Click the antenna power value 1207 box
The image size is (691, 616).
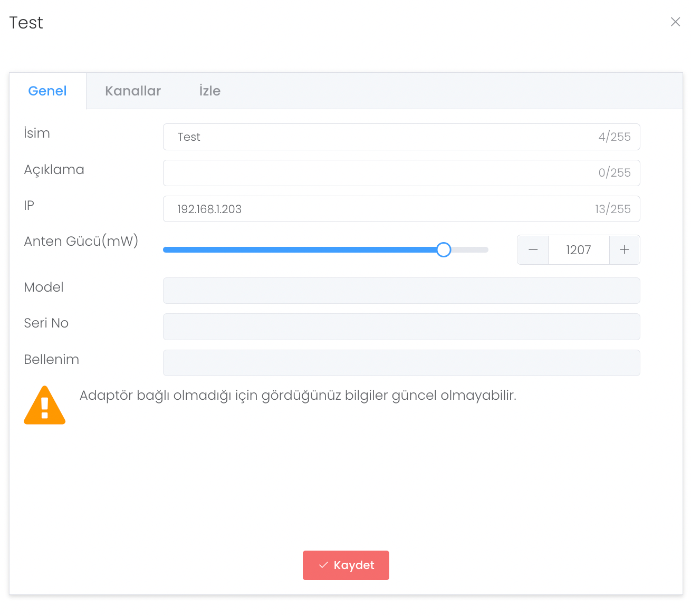(579, 250)
